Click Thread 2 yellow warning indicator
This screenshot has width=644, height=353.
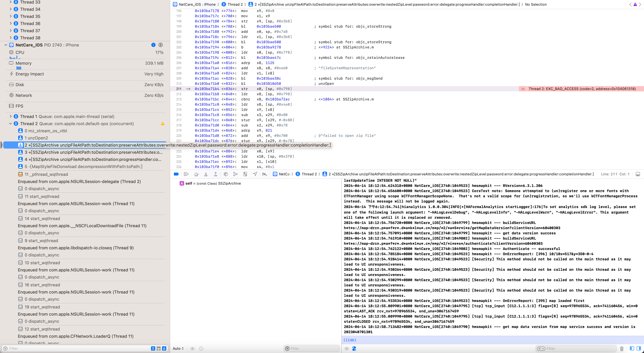163,124
